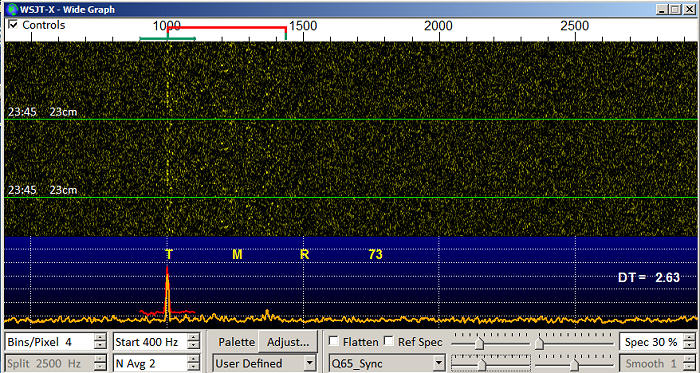Open the User Defined palette dropdown
The image size is (700, 373).
coord(264,363)
